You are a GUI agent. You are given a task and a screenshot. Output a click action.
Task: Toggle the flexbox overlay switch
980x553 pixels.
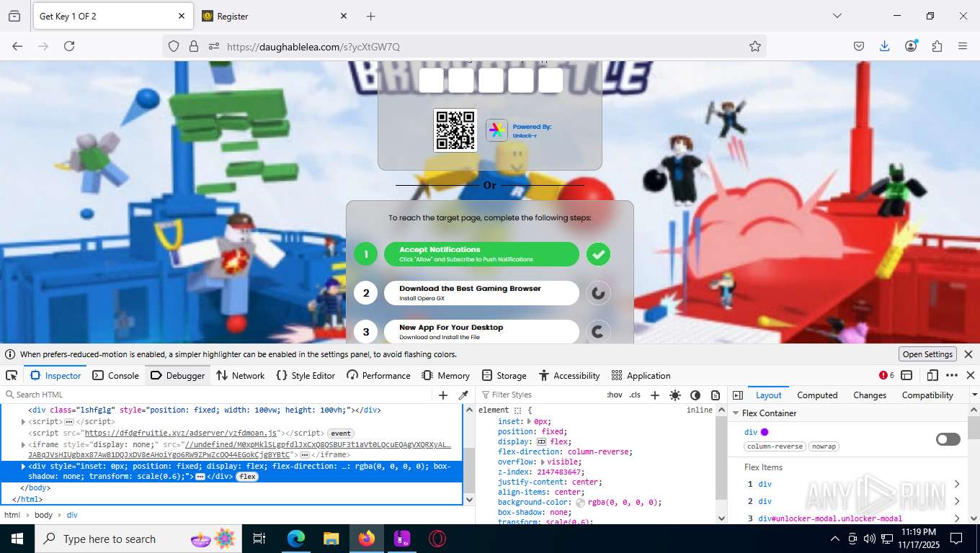point(948,439)
